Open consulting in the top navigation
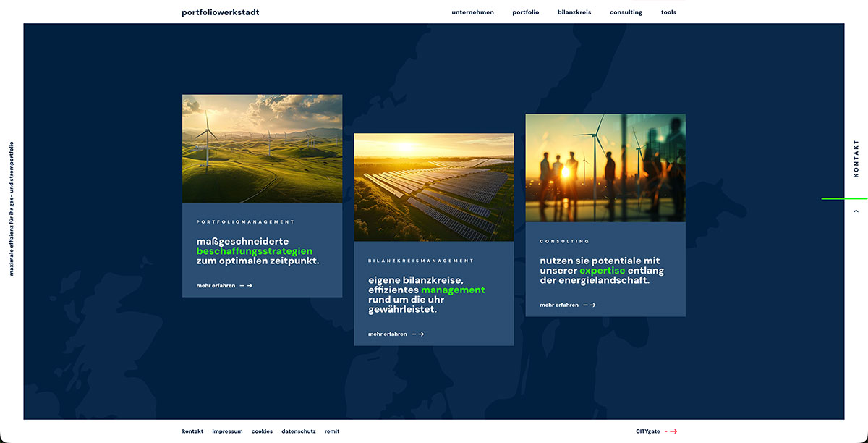868x443 pixels. pyautogui.click(x=626, y=12)
